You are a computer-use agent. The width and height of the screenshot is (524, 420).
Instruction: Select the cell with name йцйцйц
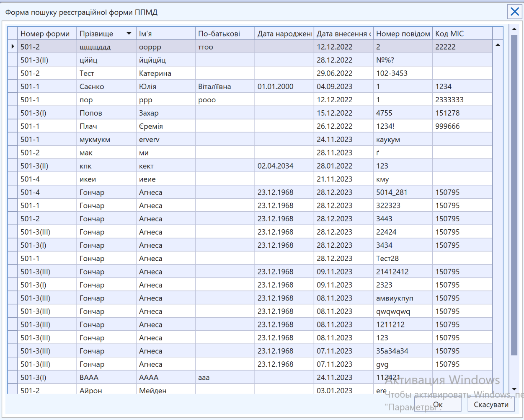(166, 60)
